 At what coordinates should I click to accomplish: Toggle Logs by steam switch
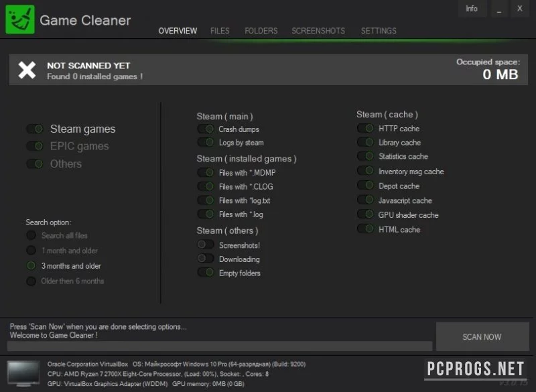click(206, 142)
